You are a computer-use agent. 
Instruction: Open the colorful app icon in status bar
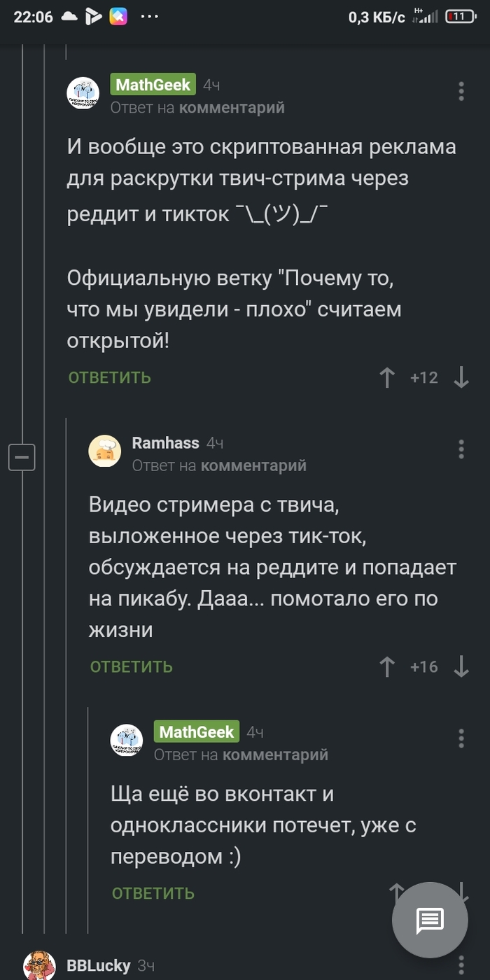click(x=117, y=16)
